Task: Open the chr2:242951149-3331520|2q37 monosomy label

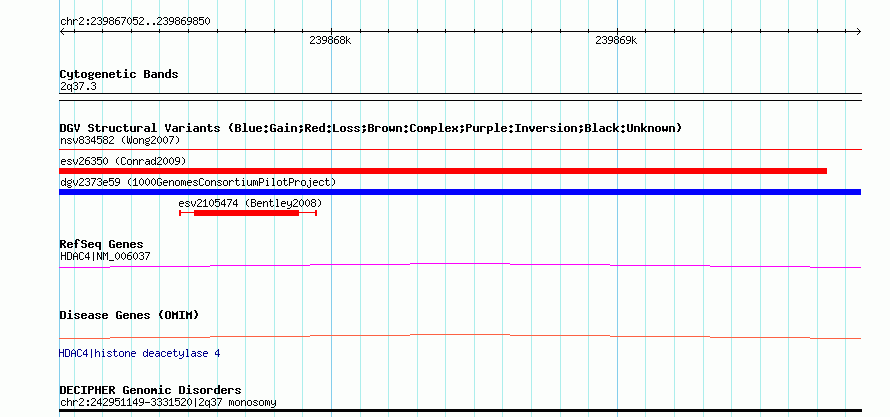Action: [168, 402]
